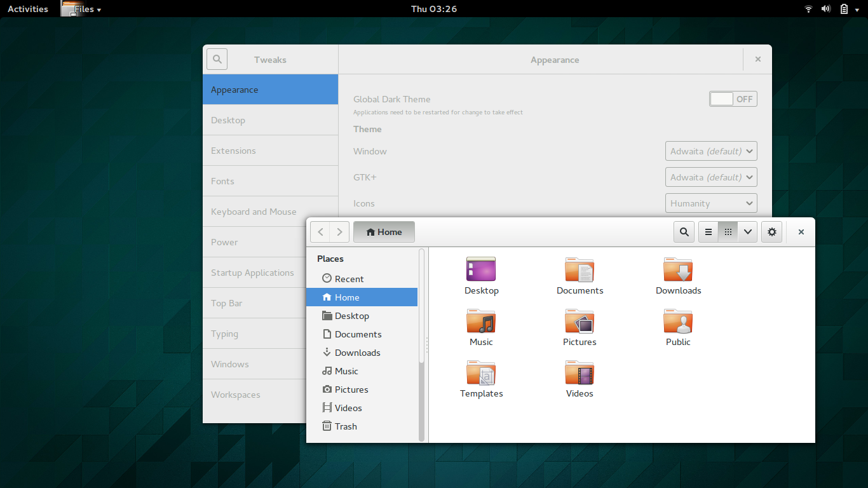Turn on Global Dark Theme

coord(733,98)
